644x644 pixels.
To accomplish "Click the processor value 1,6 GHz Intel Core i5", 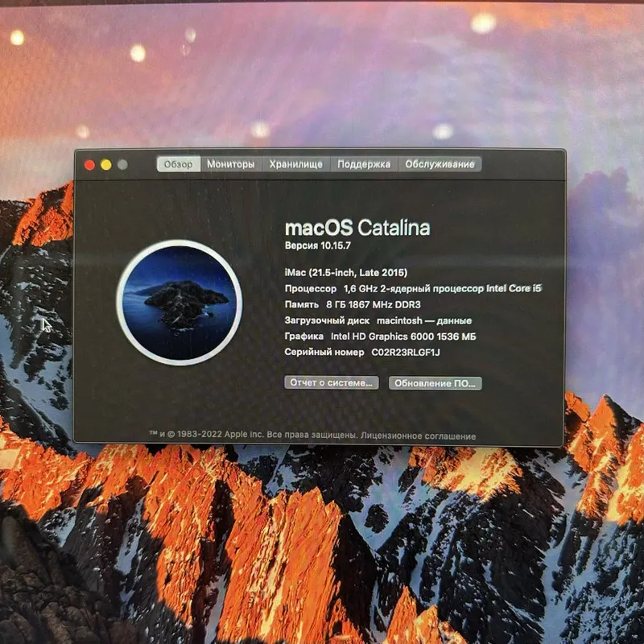I will (x=442, y=288).
